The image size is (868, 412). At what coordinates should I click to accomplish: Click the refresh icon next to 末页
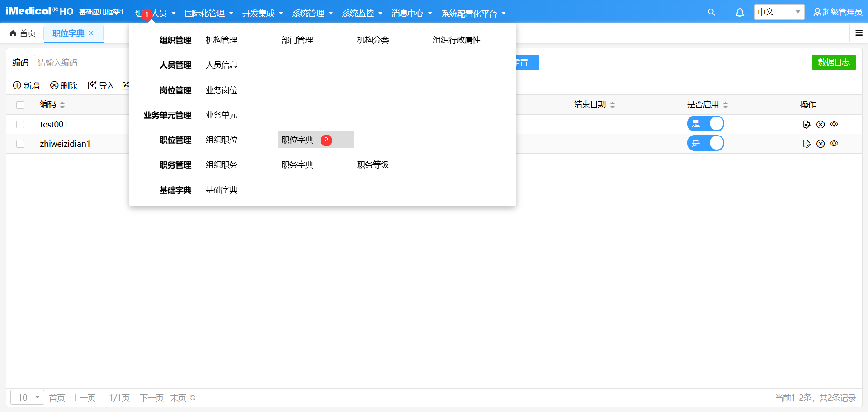pyautogui.click(x=193, y=398)
